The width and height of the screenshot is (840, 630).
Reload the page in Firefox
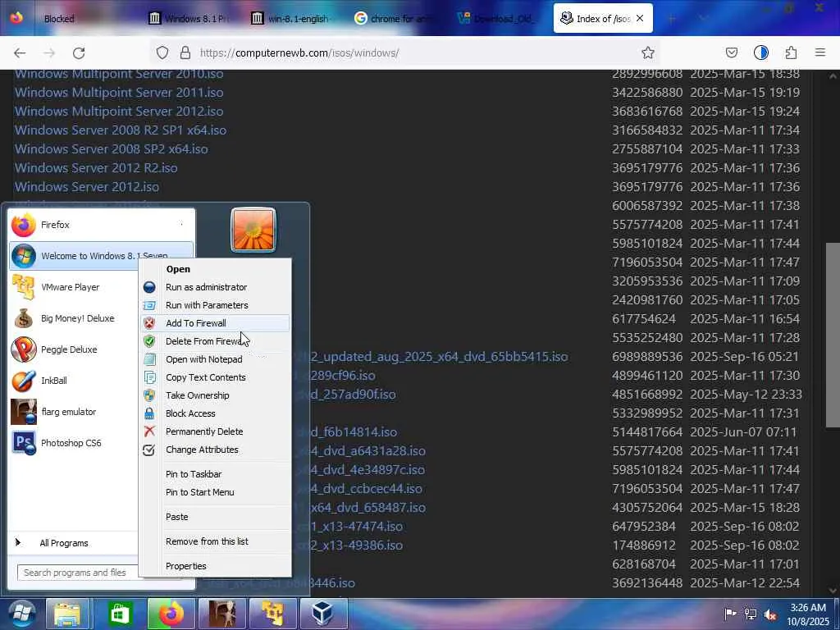[79, 52]
